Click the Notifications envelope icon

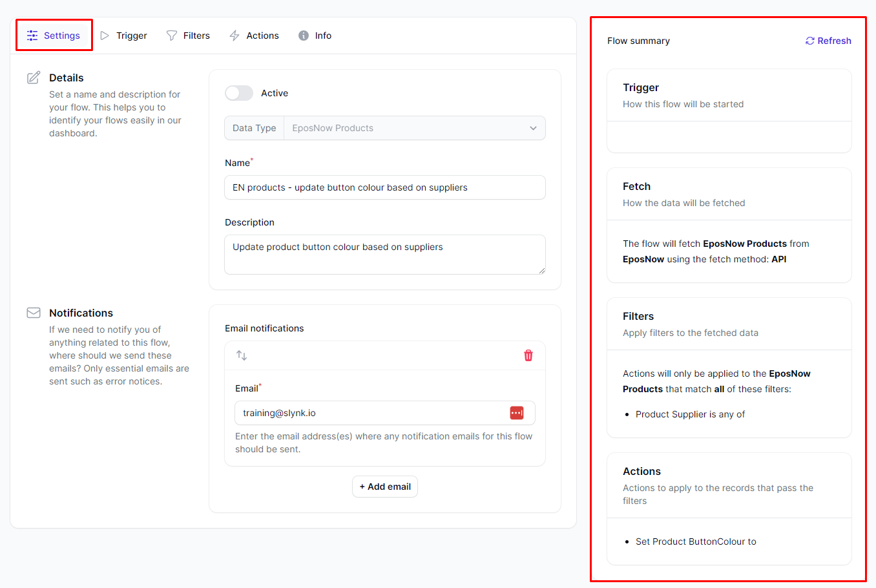pos(34,313)
